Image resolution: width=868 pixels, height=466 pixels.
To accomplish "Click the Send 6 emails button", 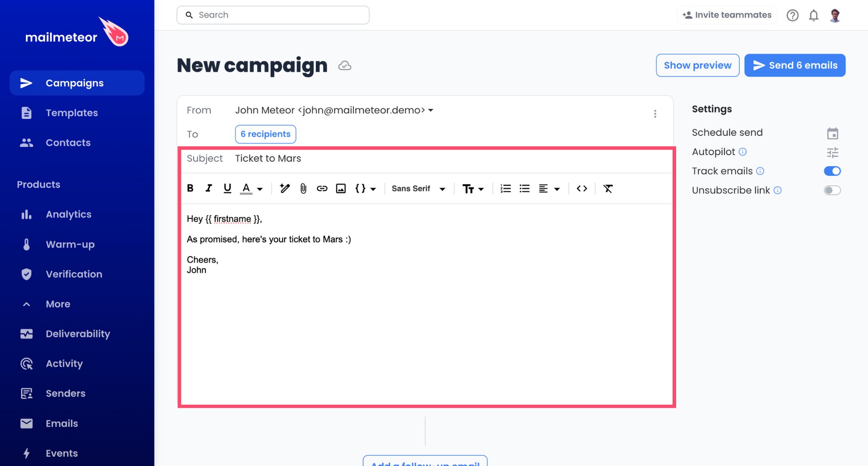I will [x=795, y=65].
